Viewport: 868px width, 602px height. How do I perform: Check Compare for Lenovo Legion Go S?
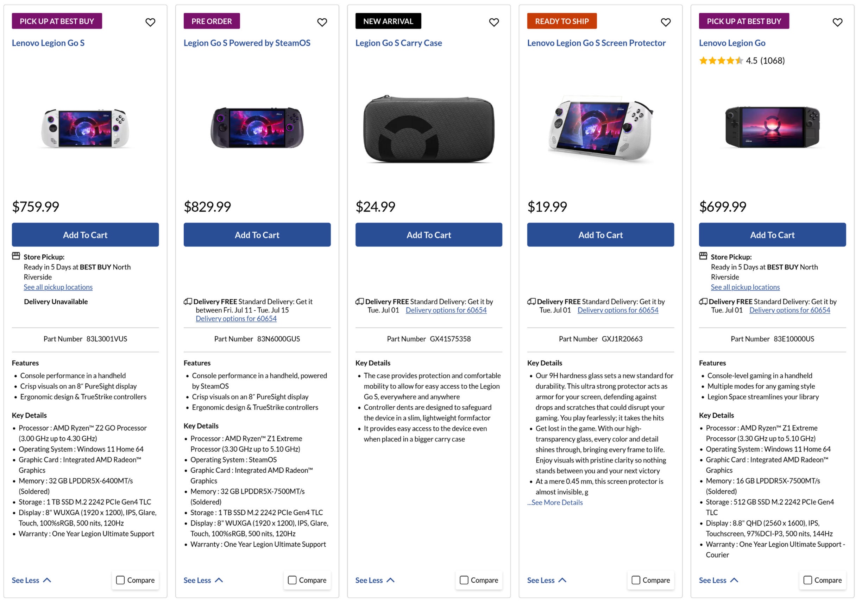[120, 580]
